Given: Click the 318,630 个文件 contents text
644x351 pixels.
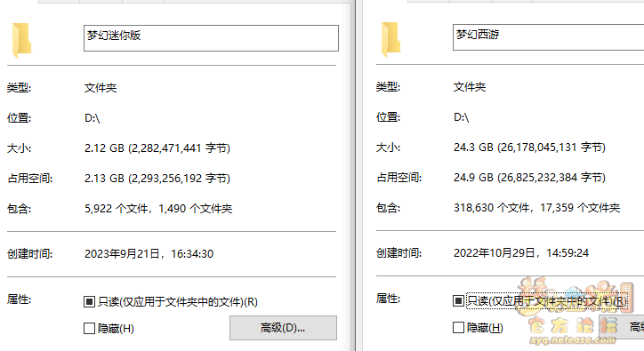Looking at the screenshot, I should [x=492, y=208].
